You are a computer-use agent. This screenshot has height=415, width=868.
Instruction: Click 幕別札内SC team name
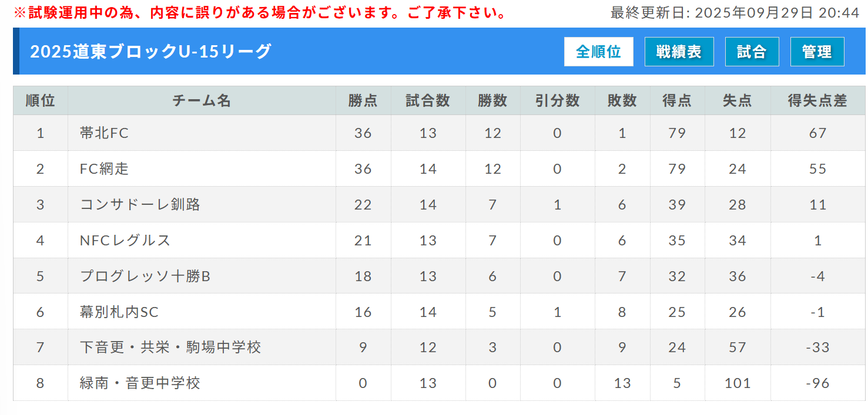click(119, 312)
